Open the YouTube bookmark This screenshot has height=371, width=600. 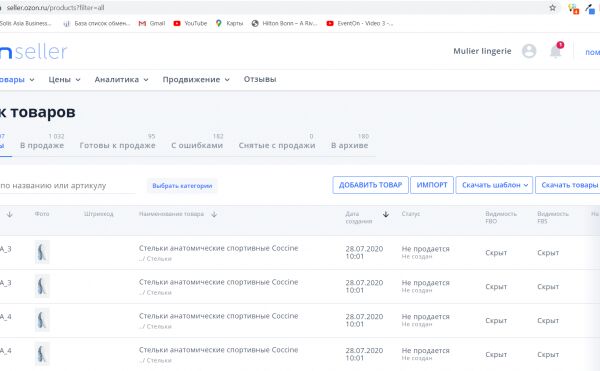(x=190, y=23)
